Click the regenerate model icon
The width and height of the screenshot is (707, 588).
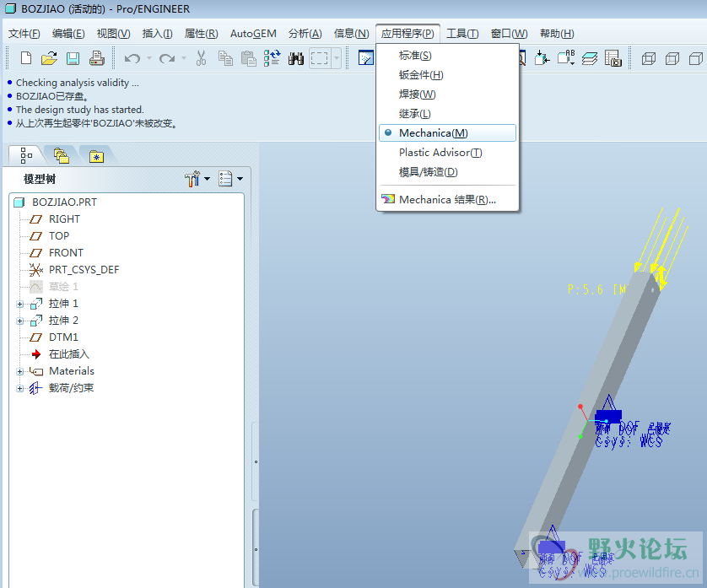point(272,58)
